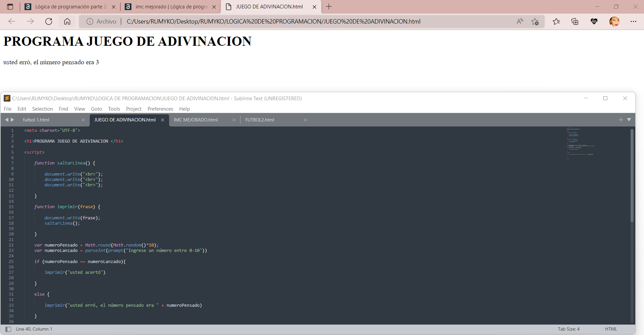Switch to futbol 1.html tab in Sublime

(36, 120)
